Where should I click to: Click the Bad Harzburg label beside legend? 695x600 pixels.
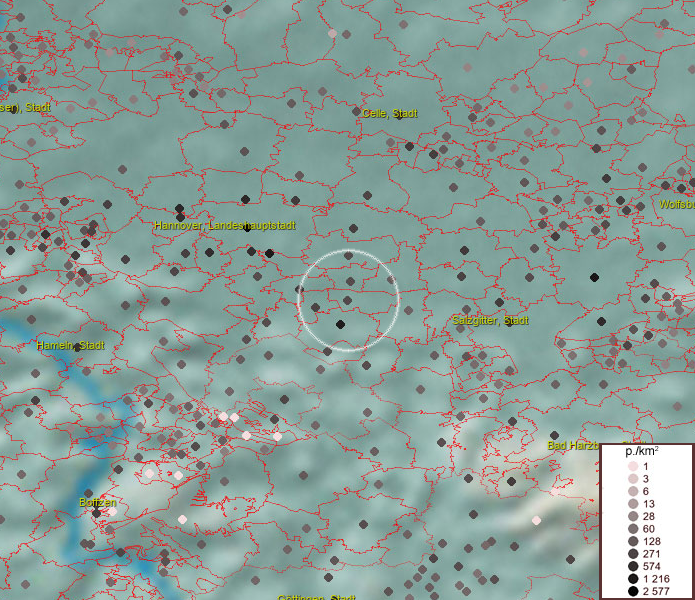tap(572, 445)
